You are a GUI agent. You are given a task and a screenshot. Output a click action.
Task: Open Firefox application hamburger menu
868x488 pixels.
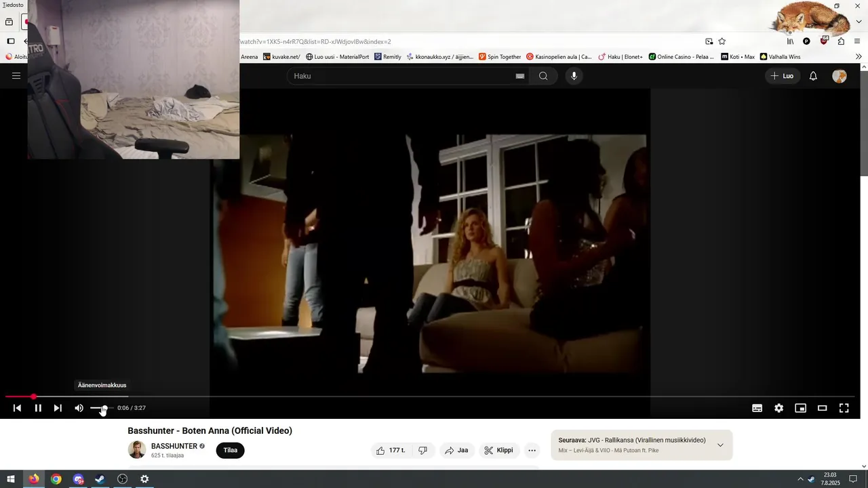(x=857, y=41)
